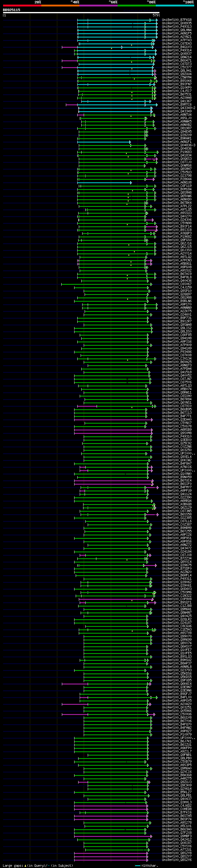The image size is (197, 868).
Task: Select the UniRef100_C5X377 label
Action: pos(177,67)
